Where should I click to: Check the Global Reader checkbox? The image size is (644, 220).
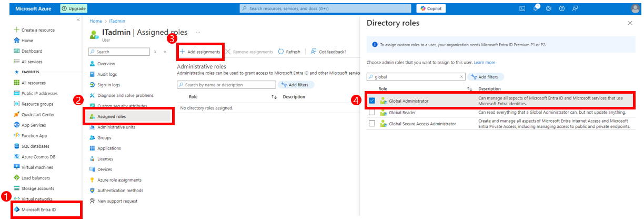point(372,112)
